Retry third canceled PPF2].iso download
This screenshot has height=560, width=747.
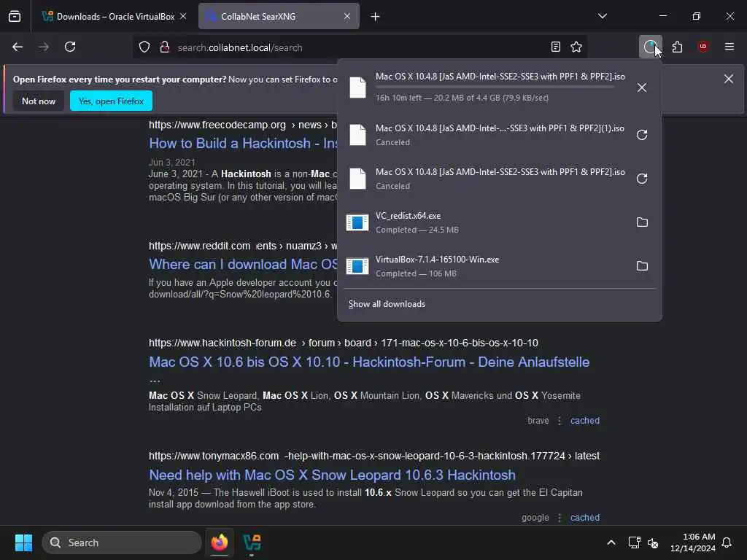[x=642, y=179]
